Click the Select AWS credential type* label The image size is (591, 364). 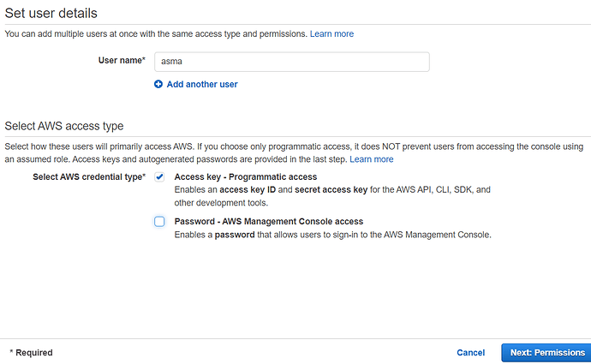[89, 176]
